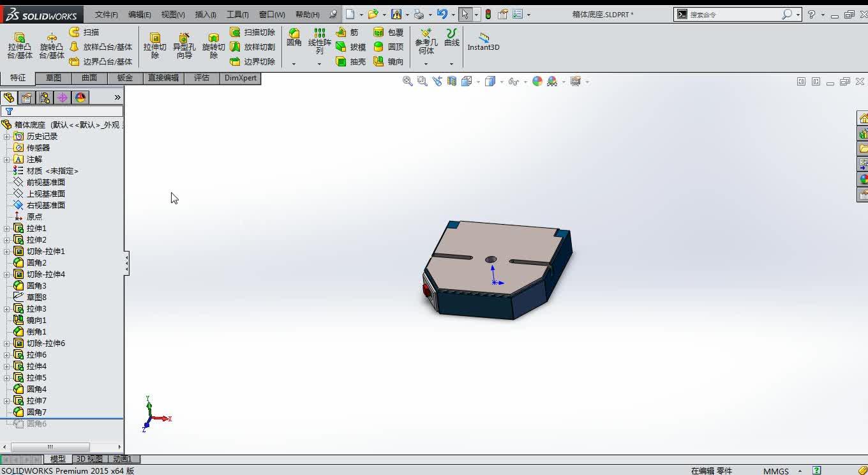Select the 边界凸台/基体 boundary boss tool
Viewport: 868px width, 475px height.
[100, 62]
